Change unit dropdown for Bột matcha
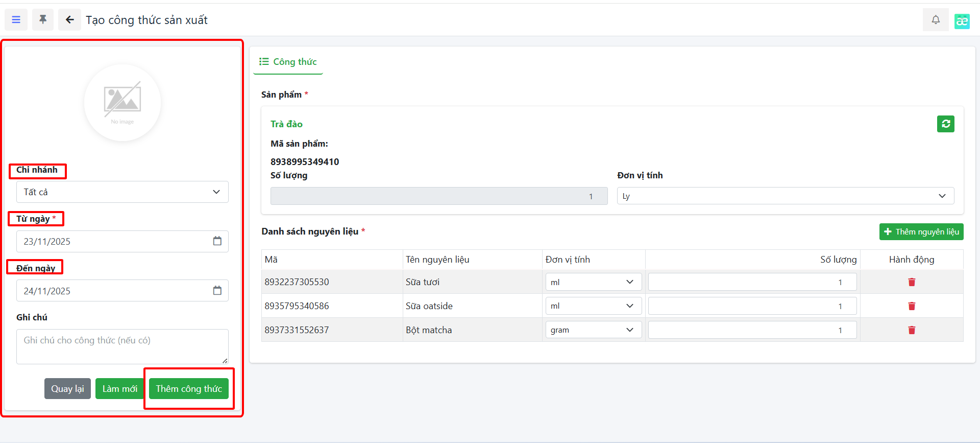The height and width of the screenshot is (443, 980). point(592,330)
